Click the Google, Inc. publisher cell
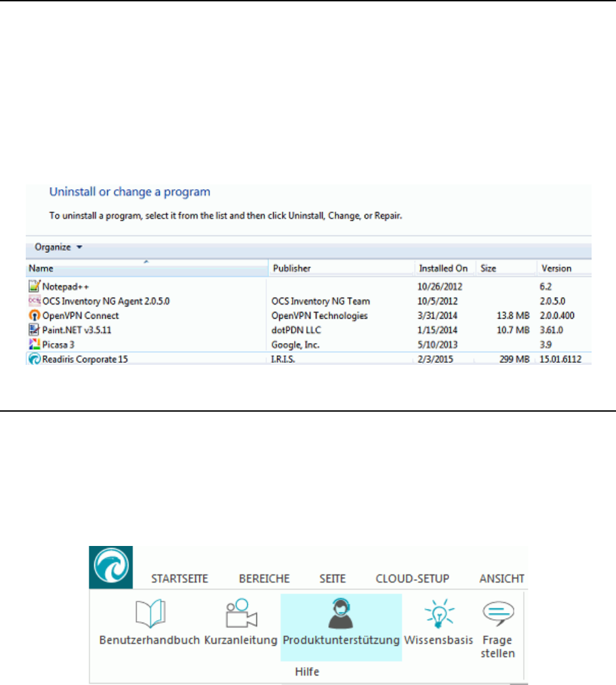Viewport: 616px width, 685px height. (295, 345)
